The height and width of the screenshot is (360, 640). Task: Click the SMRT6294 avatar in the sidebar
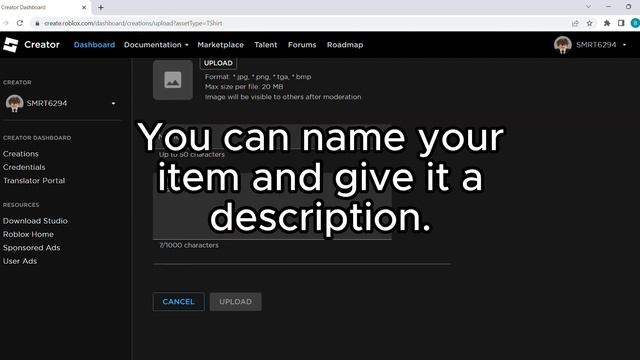[x=14, y=103]
